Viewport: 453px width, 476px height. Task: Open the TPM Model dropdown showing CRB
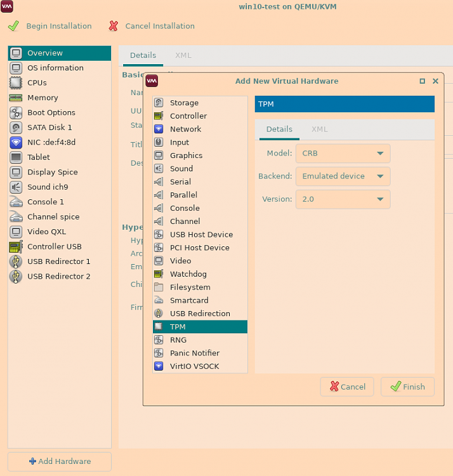pyautogui.click(x=343, y=154)
